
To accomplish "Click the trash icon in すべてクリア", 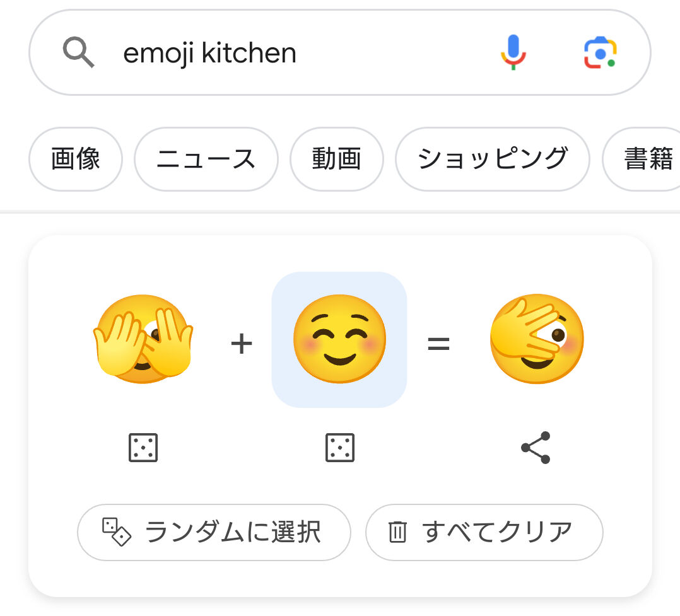I will (x=397, y=532).
